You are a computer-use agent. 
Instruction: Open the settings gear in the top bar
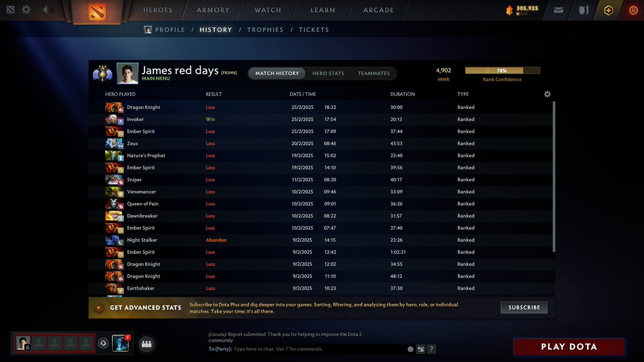[26, 10]
